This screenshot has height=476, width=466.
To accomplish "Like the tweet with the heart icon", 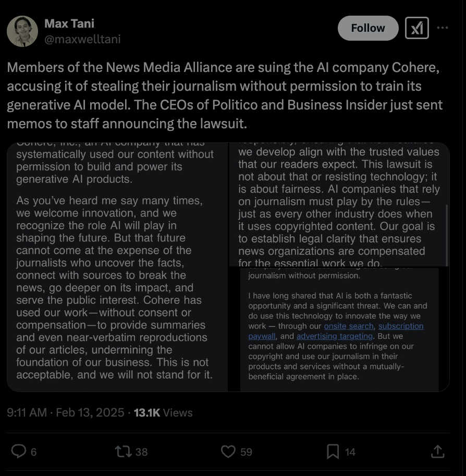I will click(228, 451).
